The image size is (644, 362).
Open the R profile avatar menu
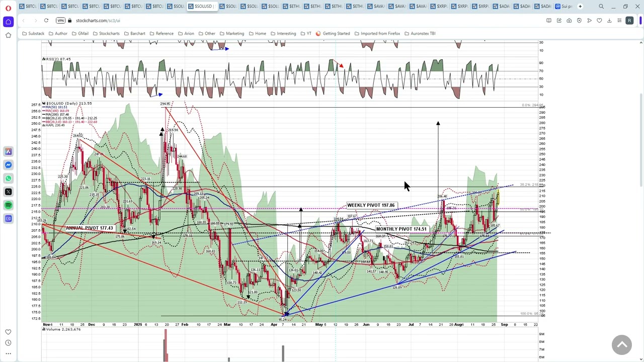(x=629, y=21)
